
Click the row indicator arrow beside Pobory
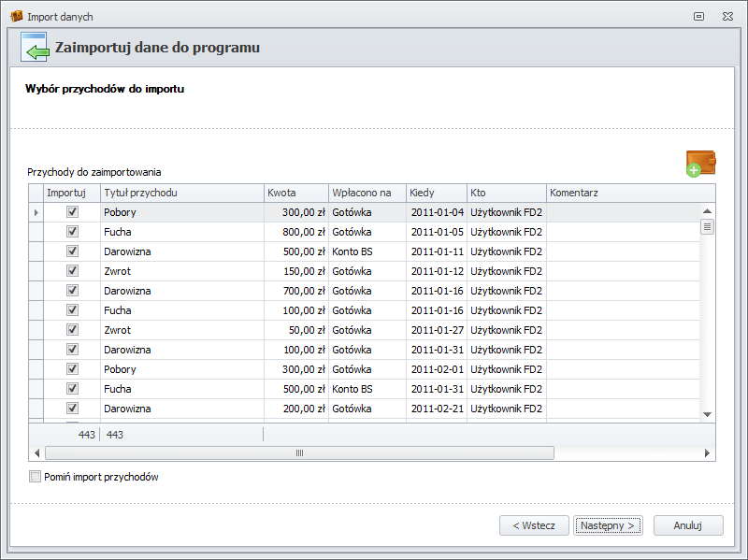[x=36, y=213]
